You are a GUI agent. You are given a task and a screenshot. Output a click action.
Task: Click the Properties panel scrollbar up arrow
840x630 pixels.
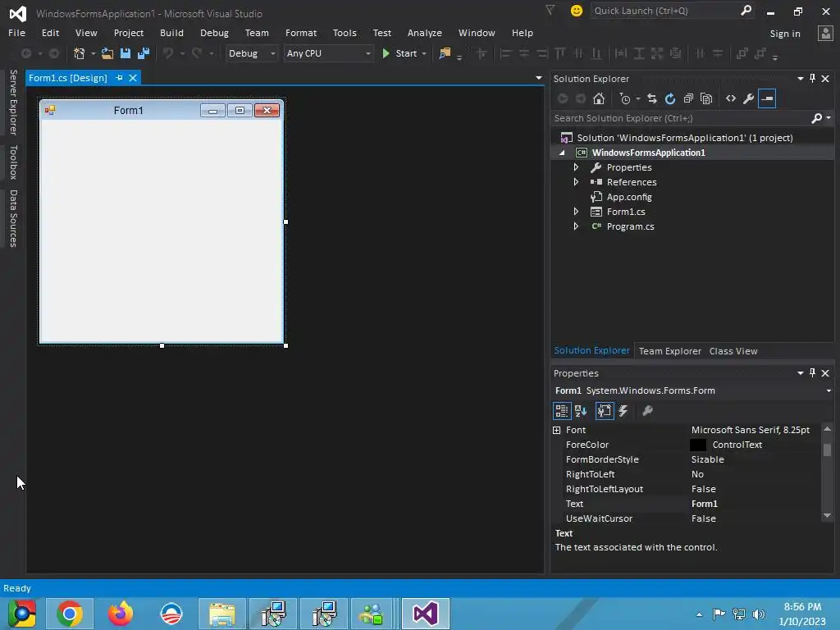(827, 429)
